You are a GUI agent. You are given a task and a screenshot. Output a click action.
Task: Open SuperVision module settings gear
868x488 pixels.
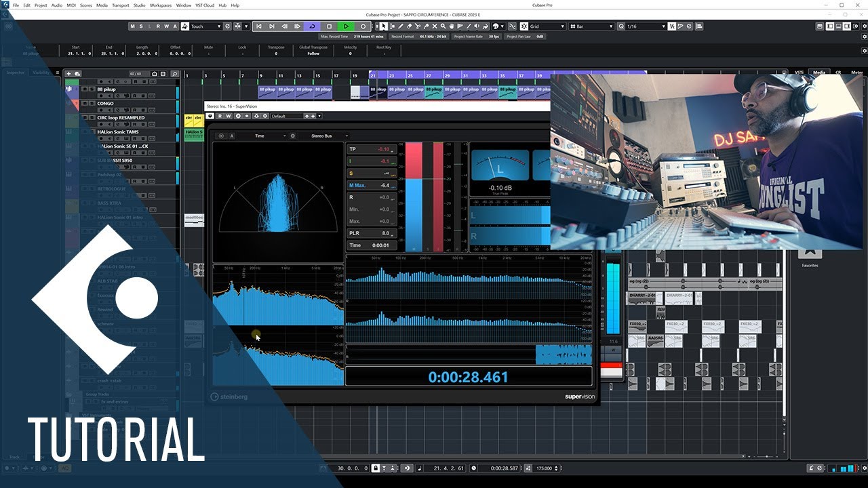pos(293,136)
